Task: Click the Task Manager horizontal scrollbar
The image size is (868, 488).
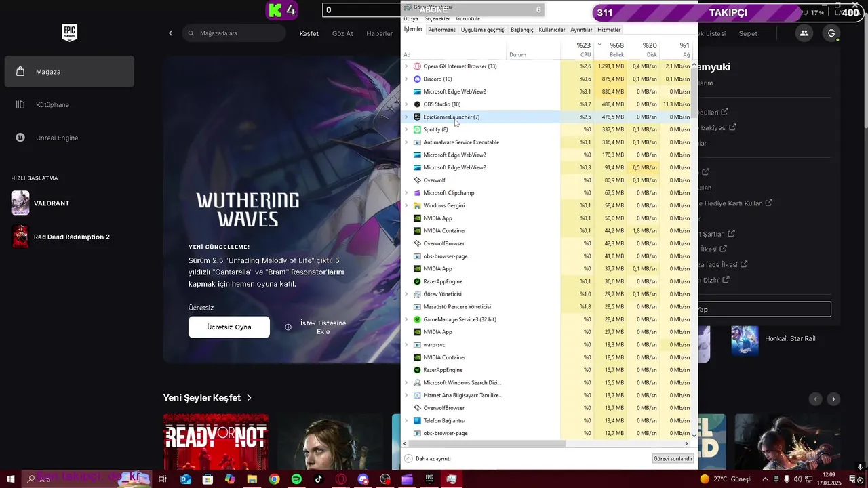Action: (486, 443)
